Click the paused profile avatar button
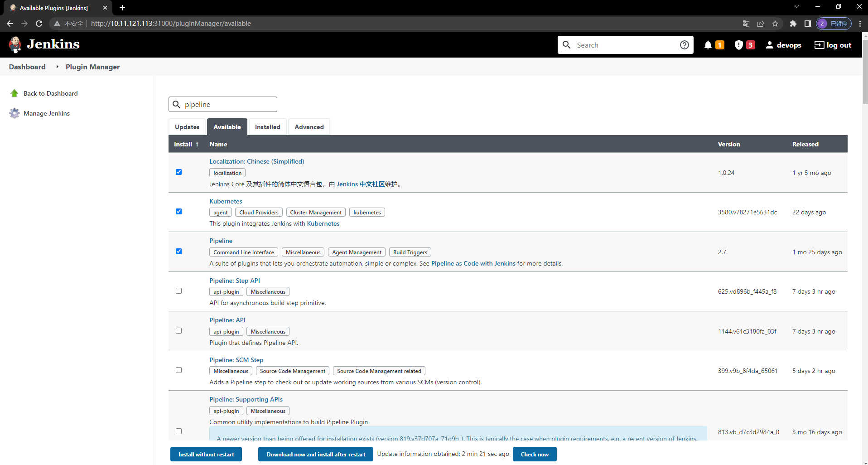The height and width of the screenshot is (465, 868). pos(834,24)
